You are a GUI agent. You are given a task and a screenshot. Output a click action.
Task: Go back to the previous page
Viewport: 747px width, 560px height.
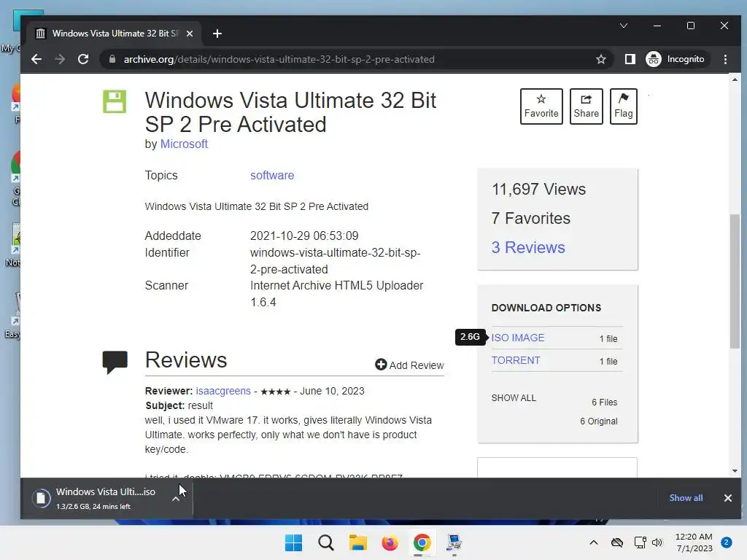[x=36, y=59]
